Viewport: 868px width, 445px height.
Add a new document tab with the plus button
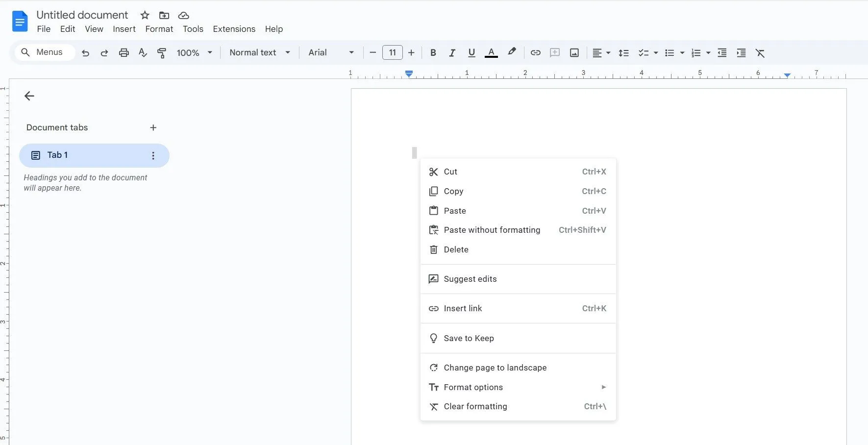click(x=153, y=127)
